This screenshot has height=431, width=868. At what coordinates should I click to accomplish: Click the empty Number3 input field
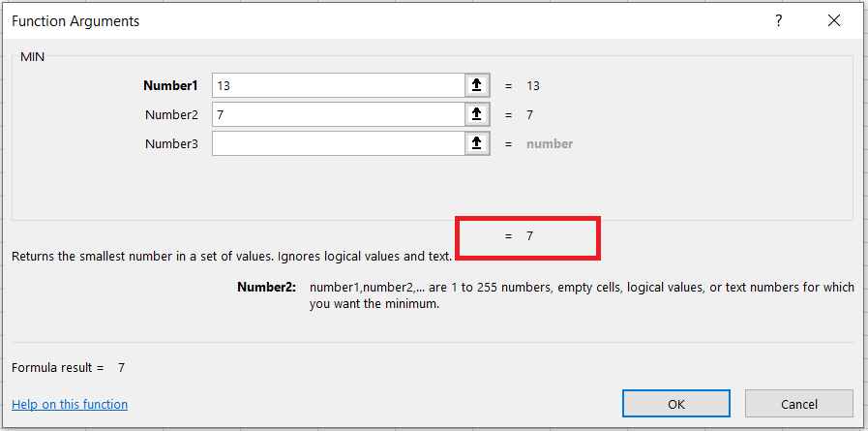point(338,143)
